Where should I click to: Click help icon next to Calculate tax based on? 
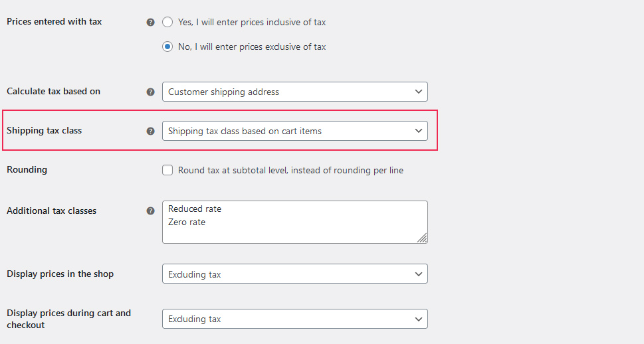(x=151, y=92)
